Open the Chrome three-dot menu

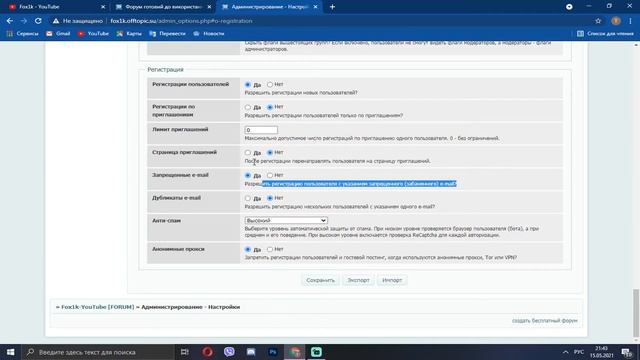630,21
